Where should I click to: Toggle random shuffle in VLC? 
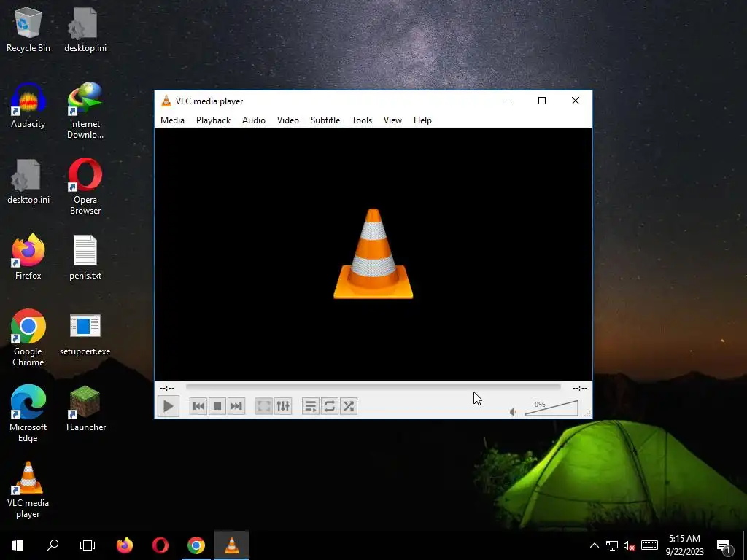coord(349,406)
